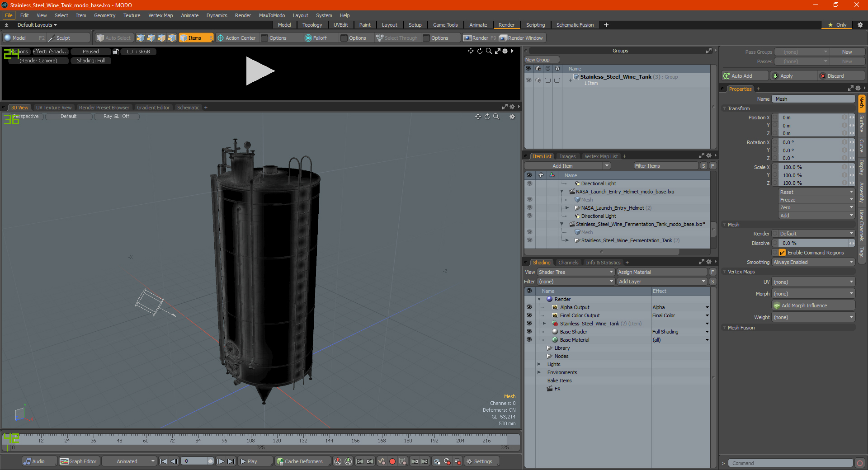The image size is (868, 470).
Task: Click Discard button
Action: [x=842, y=76]
